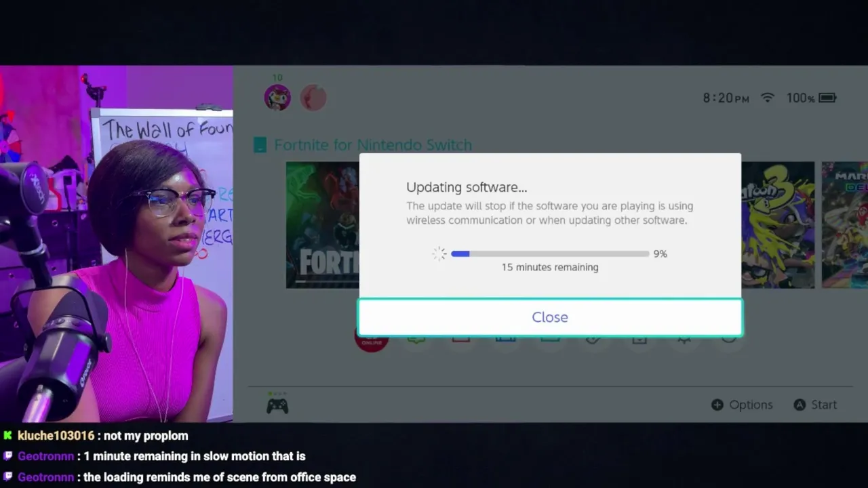Click the 'not my proplom' chat message
Image resolution: width=868 pixels, height=488 pixels.
(x=146, y=436)
